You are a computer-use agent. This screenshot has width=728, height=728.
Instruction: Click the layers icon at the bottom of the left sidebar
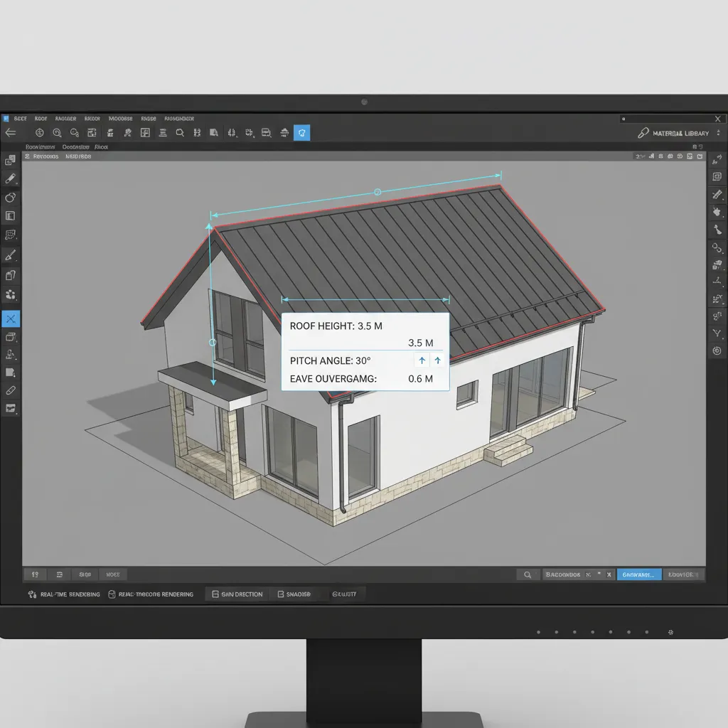(11, 408)
